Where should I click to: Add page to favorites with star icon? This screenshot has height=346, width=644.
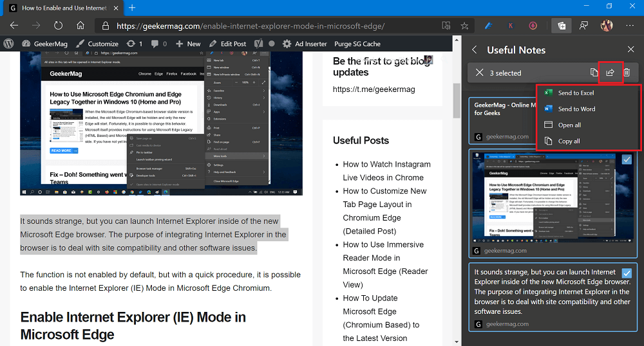pyautogui.click(x=464, y=26)
